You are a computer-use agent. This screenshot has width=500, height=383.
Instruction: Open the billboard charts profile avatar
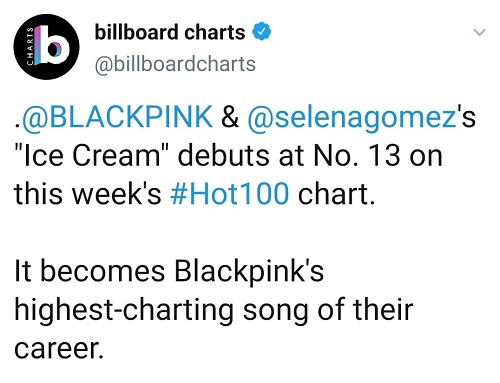(x=46, y=47)
